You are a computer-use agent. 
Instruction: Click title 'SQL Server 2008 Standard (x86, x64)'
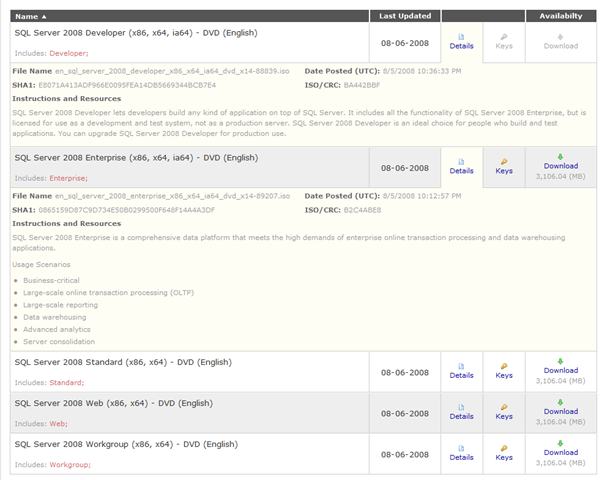pos(91,362)
